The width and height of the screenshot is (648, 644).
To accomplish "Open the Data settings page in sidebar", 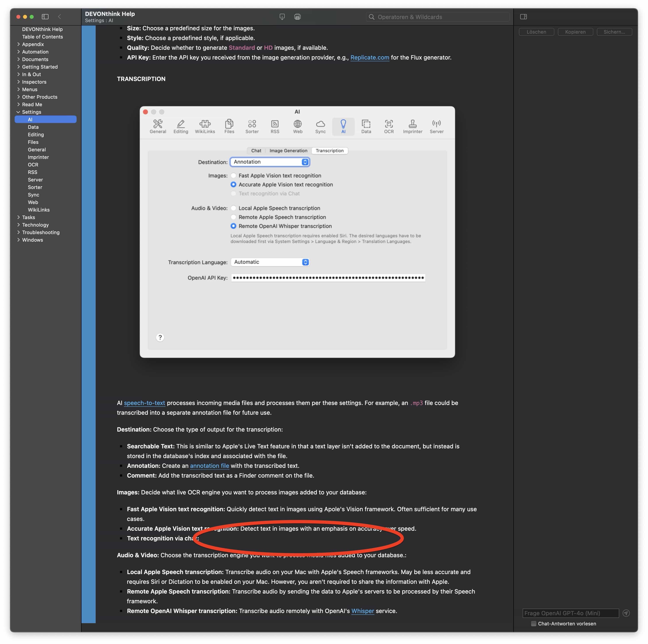I will tap(33, 127).
